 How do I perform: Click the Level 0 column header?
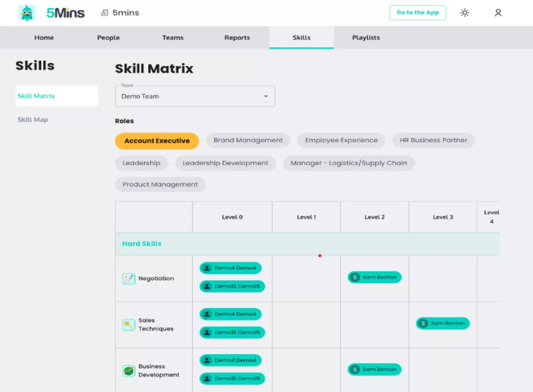pyautogui.click(x=232, y=217)
